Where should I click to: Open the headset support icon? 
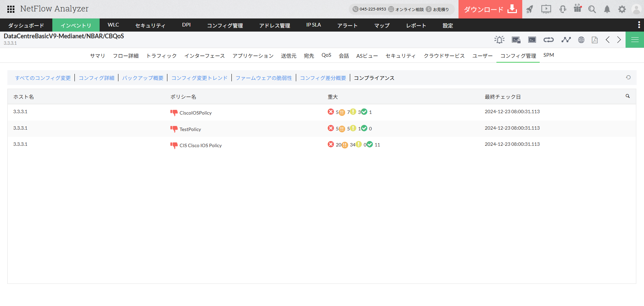coord(563,9)
